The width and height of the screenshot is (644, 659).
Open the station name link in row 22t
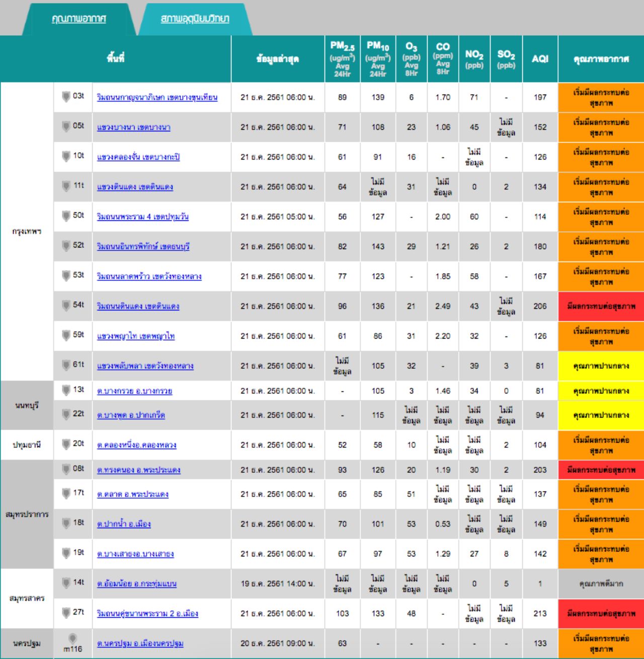pyautogui.click(x=131, y=415)
